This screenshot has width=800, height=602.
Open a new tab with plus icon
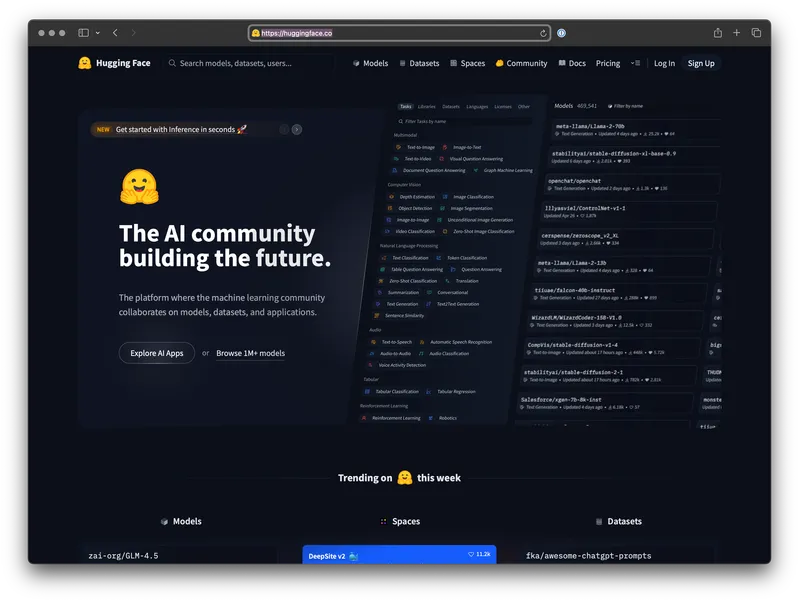pos(737,33)
